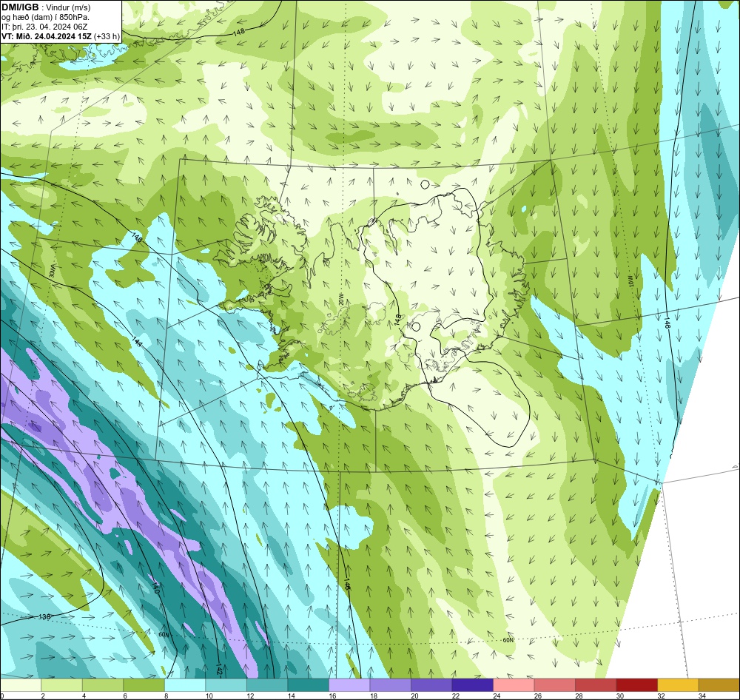Pick the 28–30 m/s red legend swatch

596,685
